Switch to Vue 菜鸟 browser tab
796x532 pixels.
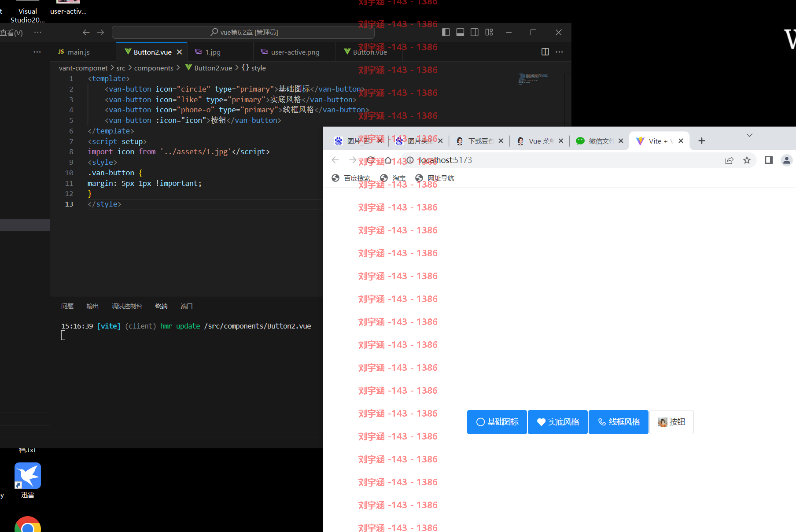[x=540, y=141]
